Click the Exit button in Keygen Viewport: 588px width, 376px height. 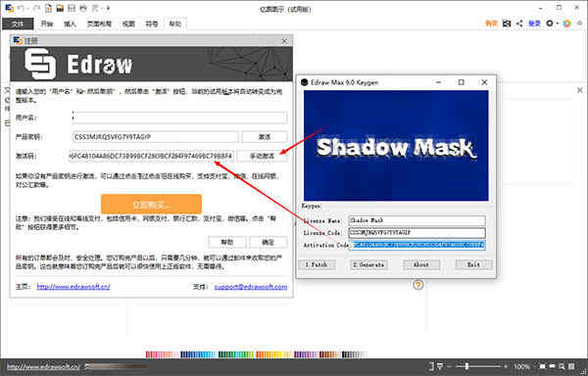[x=473, y=264]
